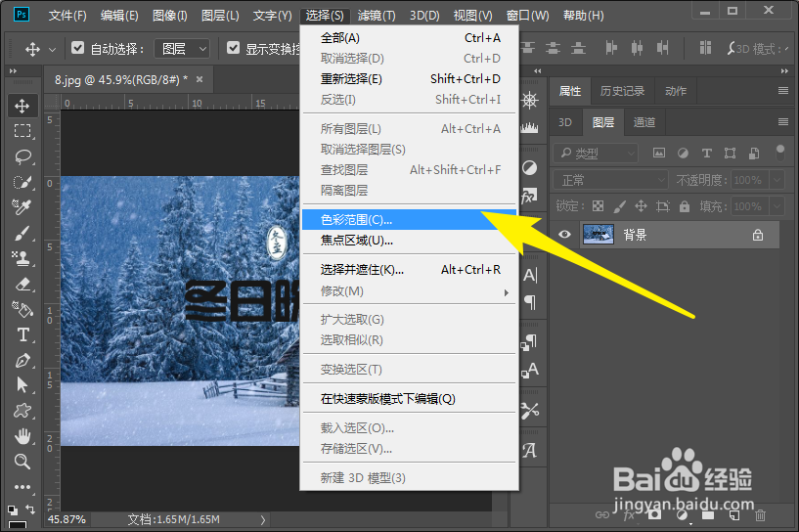This screenshot has height=532, width=799.
Task: Expand the status bar info arrow
Action: 263,519
